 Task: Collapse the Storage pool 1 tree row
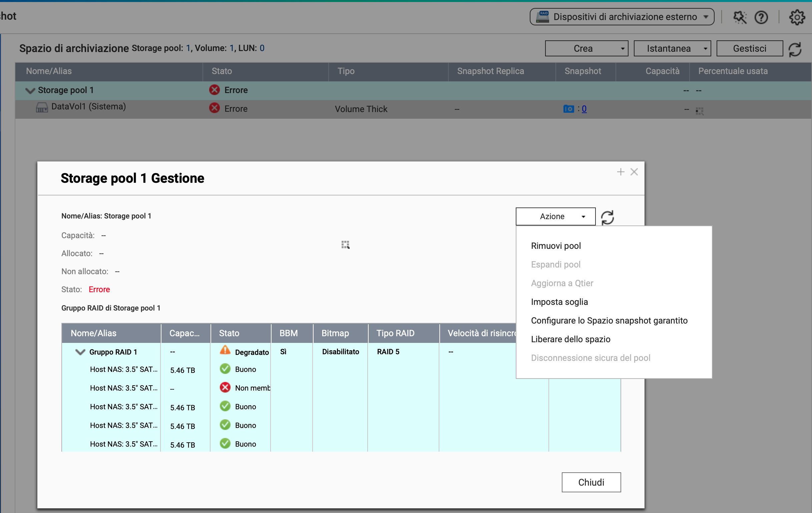30,90
